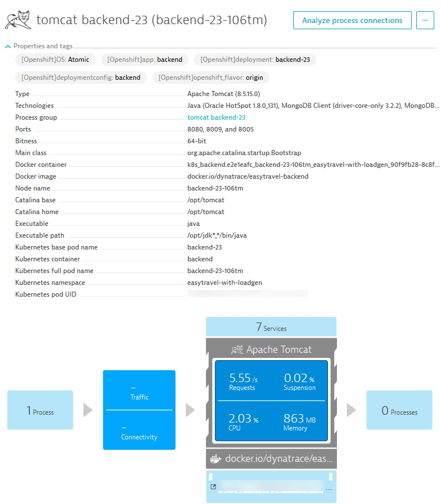Click the 64-bit bitness value

pyautogui.click(x=197, y=141)
